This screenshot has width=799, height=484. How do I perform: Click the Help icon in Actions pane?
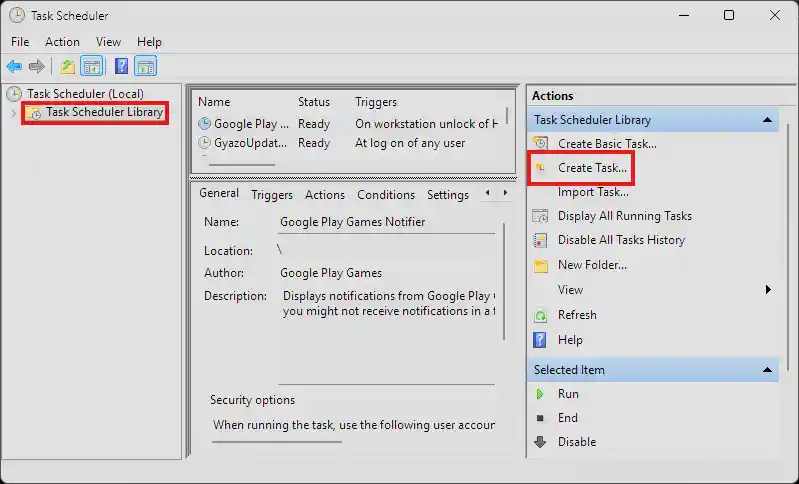(x=540, y=340)
